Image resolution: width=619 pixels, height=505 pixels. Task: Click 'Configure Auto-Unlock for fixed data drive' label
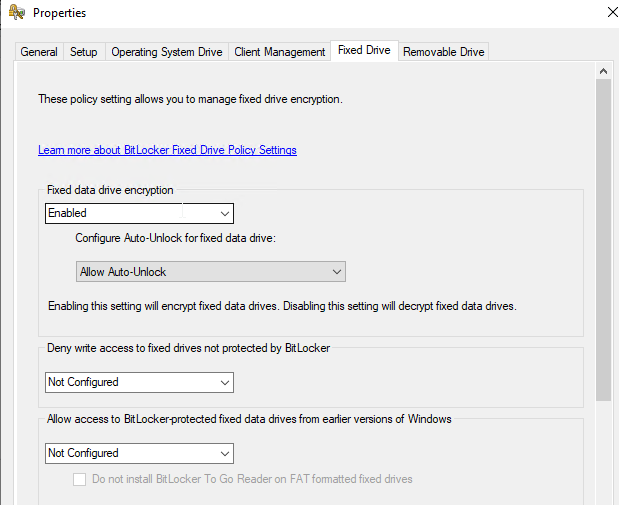coord(176,238)
